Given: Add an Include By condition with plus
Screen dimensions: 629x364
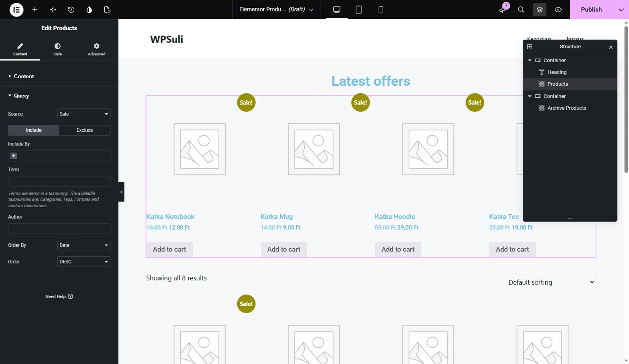Looking at the screenshot, I should [x=14, y=156].
